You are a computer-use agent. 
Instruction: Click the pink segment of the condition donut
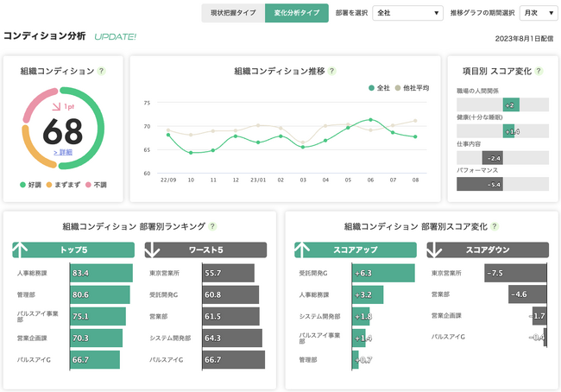(x=32, y=109)
